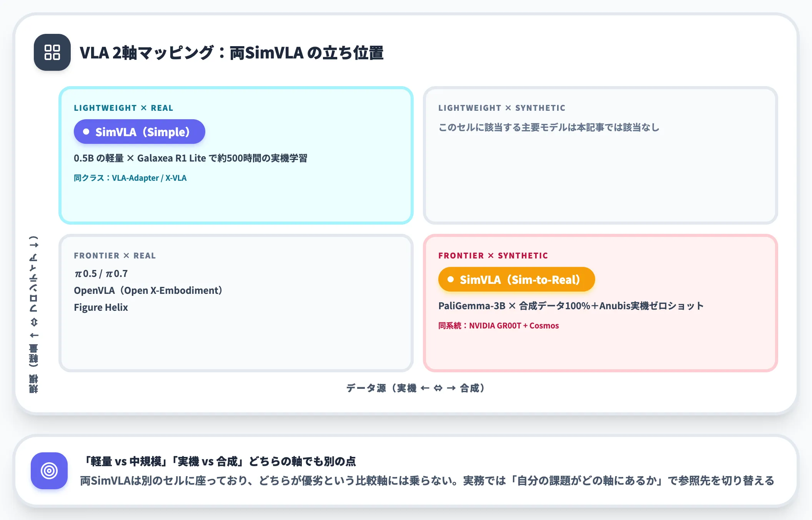Click the horizontal axis label 'データ源（実機 ← ⇔ → 合成）'

point(416,388)
